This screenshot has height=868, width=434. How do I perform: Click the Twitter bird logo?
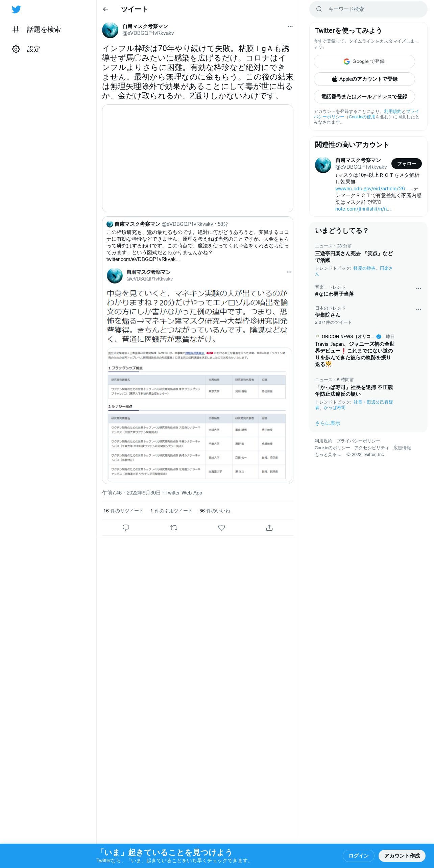coord(16,9)
